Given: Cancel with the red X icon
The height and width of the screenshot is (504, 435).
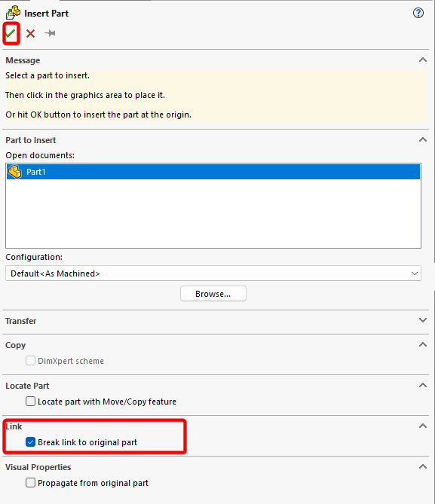Looking at the screenshot, I should click(31, 33).
